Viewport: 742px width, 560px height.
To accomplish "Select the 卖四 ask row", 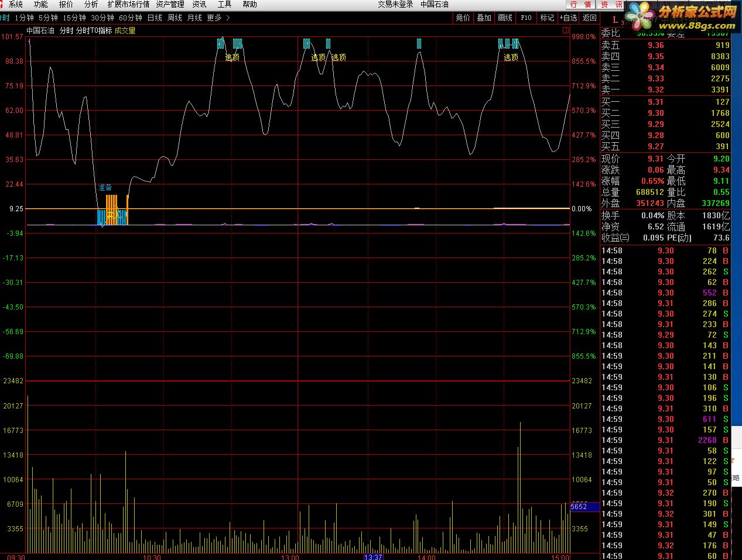I will [665, 56].
